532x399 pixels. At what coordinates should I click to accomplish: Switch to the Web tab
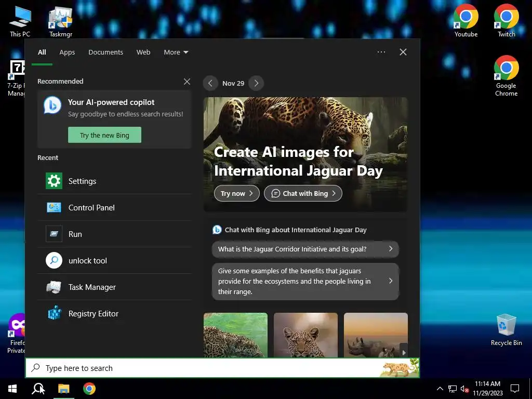[143, 52]
